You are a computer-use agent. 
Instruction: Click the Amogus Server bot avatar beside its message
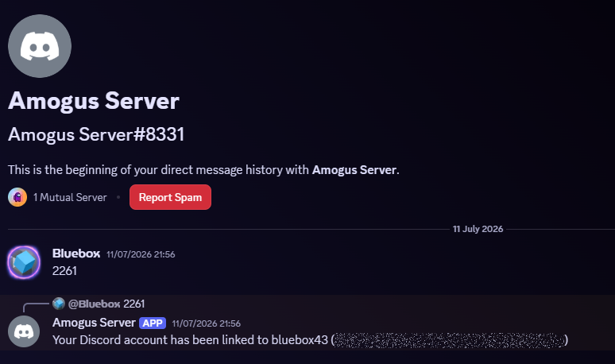(24, 331)
